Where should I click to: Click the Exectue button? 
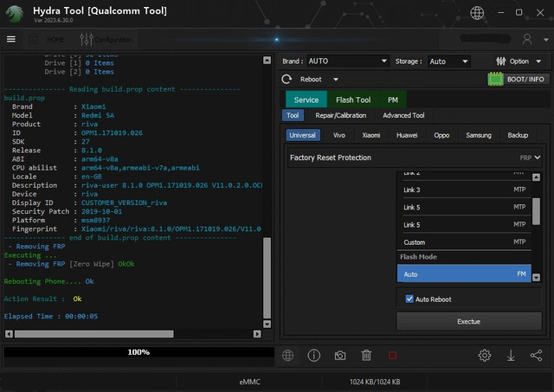pos(469,321)
